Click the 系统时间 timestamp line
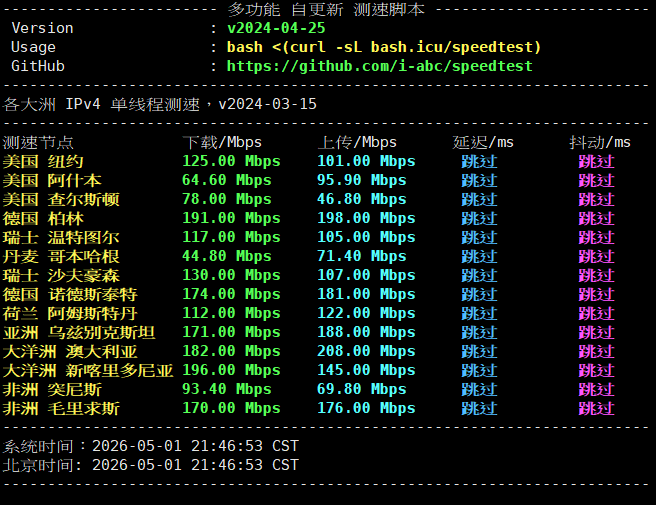This screenshot has height=505, width=656. [151, 446]
